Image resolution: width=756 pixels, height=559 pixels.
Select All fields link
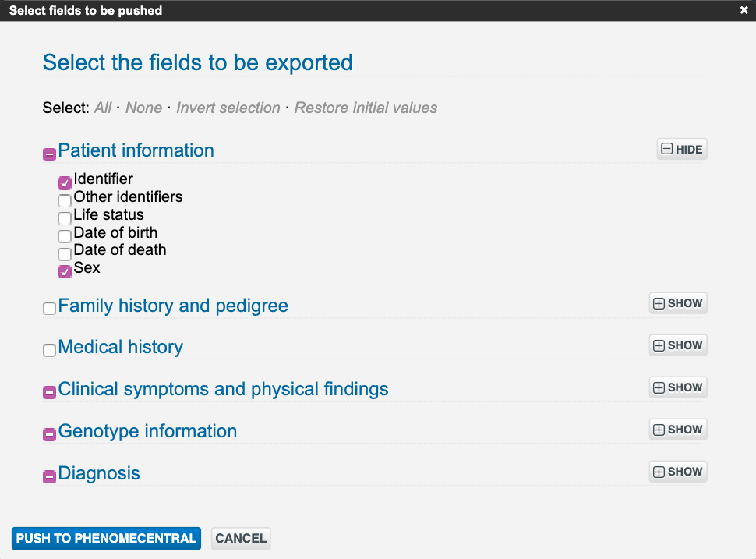point(103,108)
